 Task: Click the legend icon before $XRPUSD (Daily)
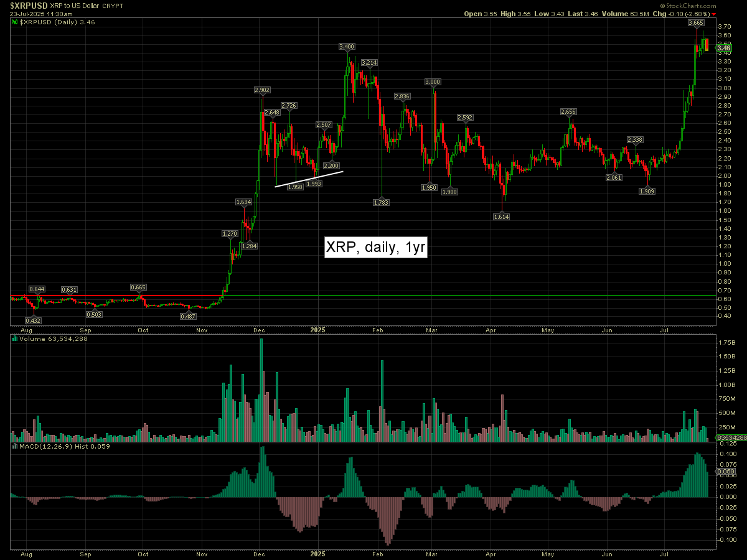(15, 22)
